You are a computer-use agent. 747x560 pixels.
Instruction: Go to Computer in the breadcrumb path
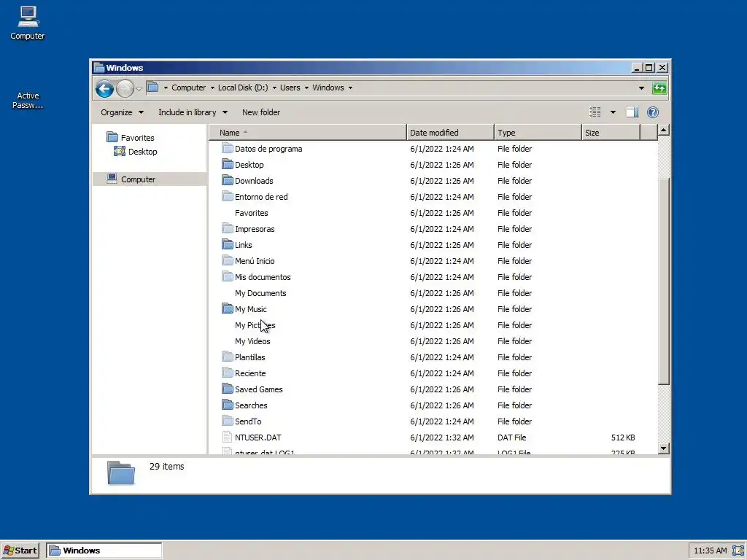pos(189,87)
